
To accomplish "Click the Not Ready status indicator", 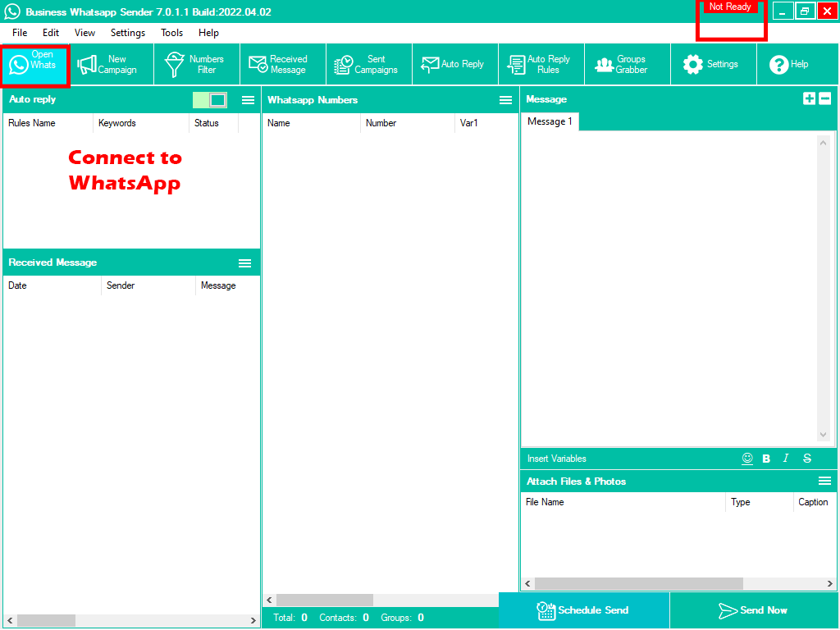I will tap(730, 7).
